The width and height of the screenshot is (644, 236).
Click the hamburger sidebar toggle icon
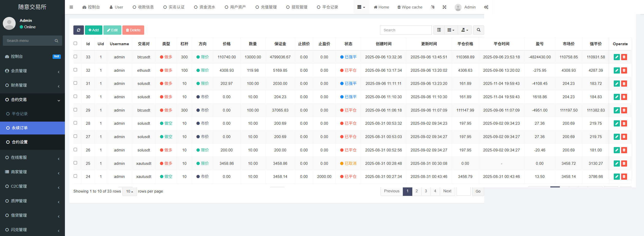pyautogui.click(x=71, y=7)
